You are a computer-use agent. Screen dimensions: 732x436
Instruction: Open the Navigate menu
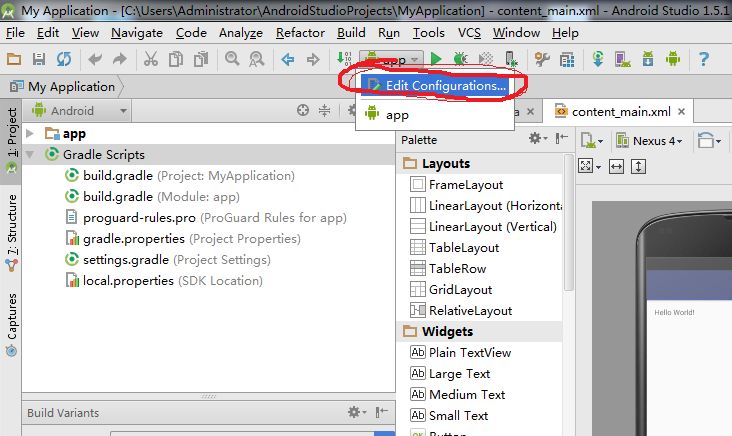pyautogui.click(x=137, y=33)
